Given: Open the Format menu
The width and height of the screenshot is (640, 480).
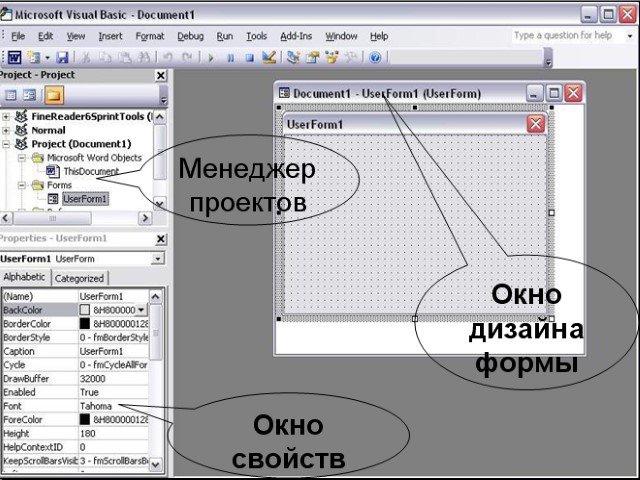Looking at the screenshot, I should [x=150, y=36].
